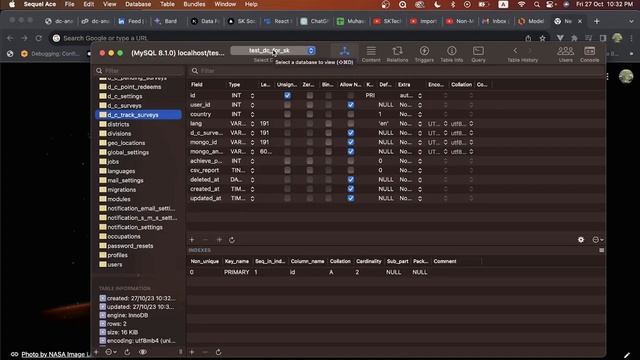The width and height of the screenshot is (640, 360).
Task: Open the Wi-Fi status menu
Action: (x=521, y=4)
